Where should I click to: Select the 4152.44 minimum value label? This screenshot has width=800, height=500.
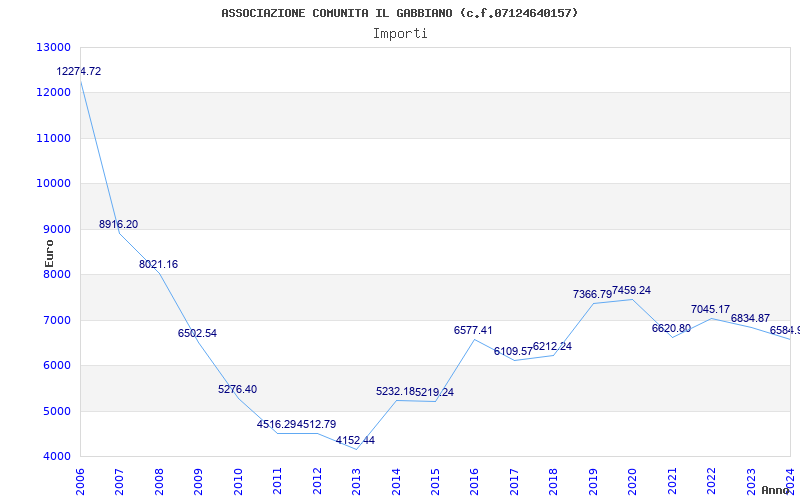355,440
